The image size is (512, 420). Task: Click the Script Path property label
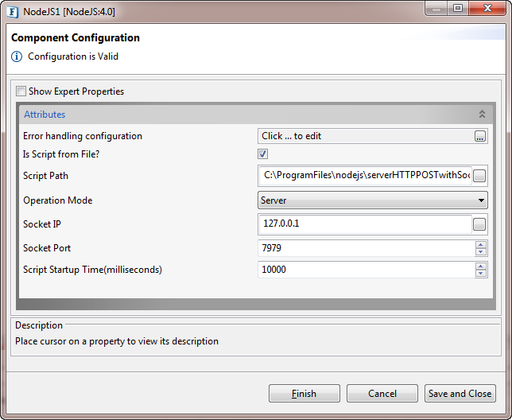click(x=46, y=176)
